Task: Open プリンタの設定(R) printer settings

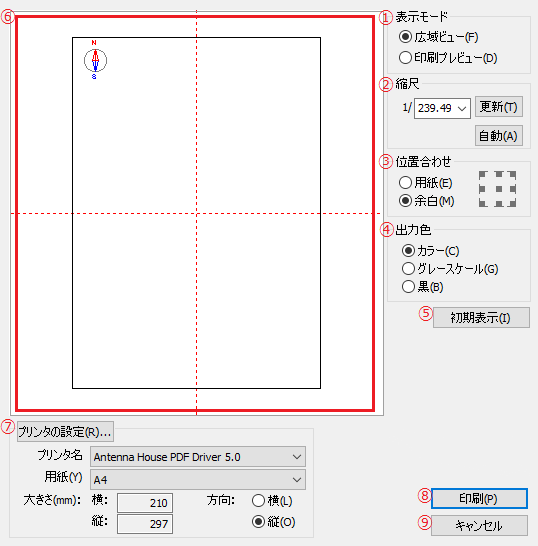Action: click(x=65, y=432)
